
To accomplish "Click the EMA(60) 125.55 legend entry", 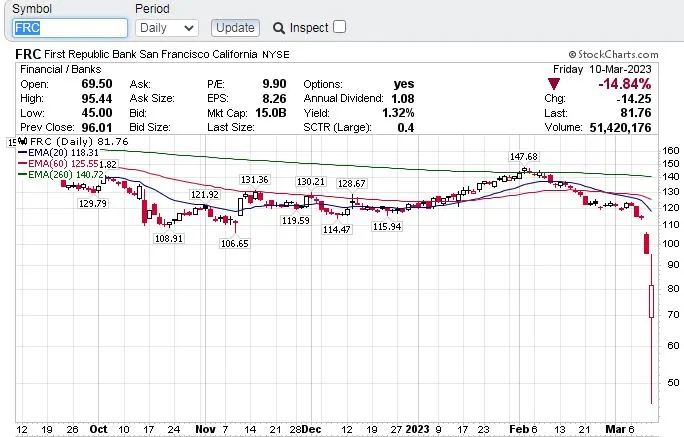I will (x=58, y=164).
